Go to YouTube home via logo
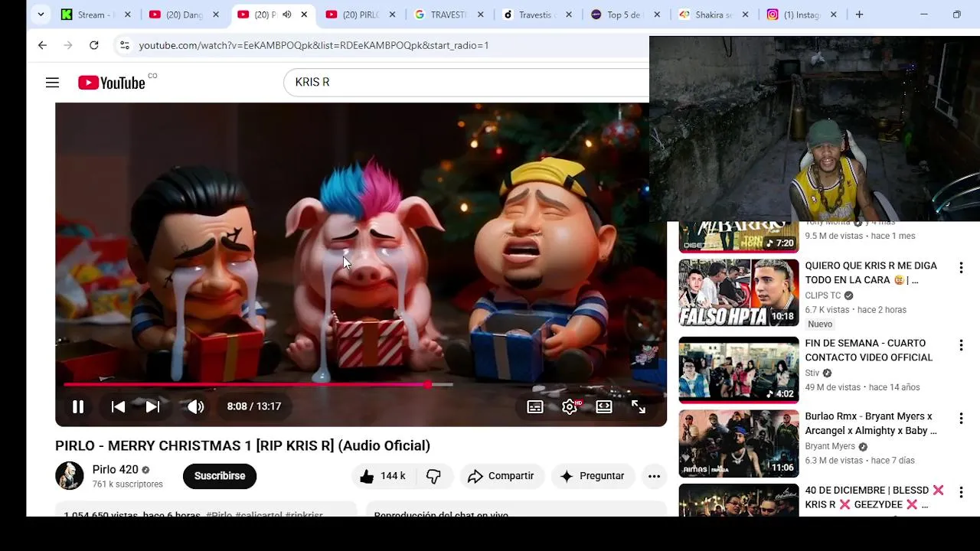 112,83
